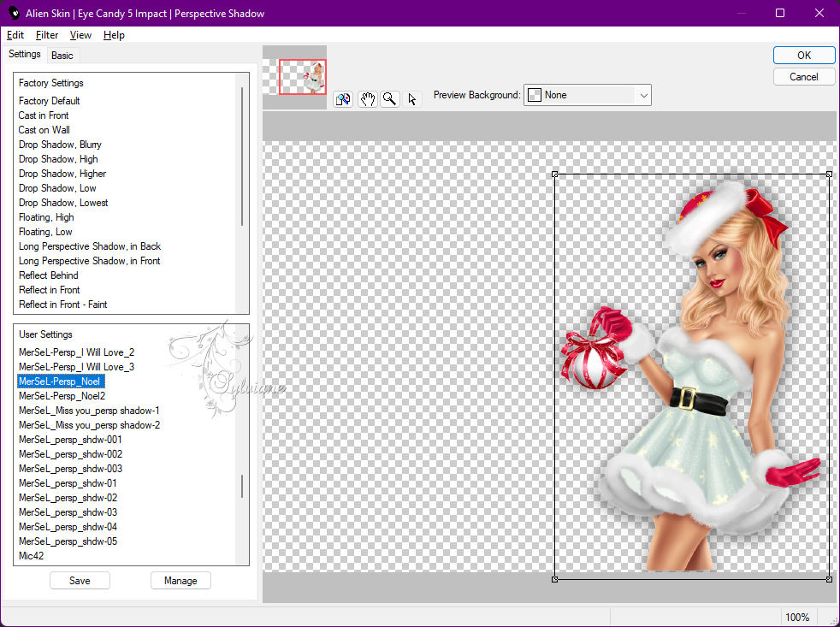This screenshot has width=840, height=627.
Task: Select the Cast on Wall preset
Action: [x=44, y=130]
